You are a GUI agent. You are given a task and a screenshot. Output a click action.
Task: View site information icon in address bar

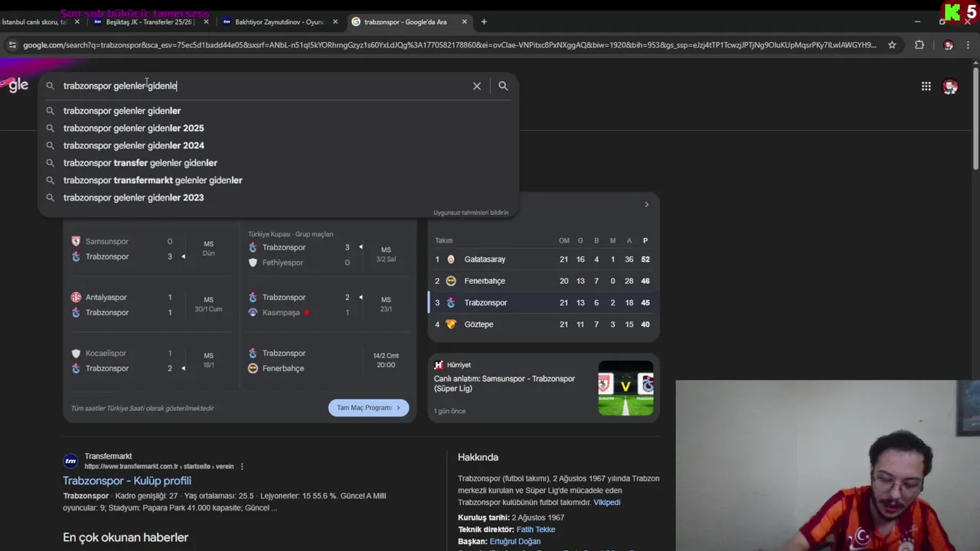point(11,45)
